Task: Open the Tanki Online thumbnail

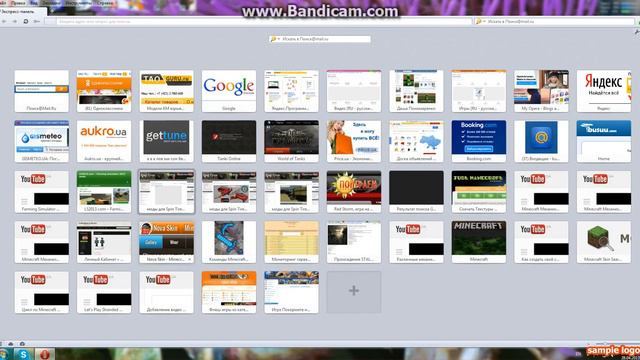Action: click(229, 141)
